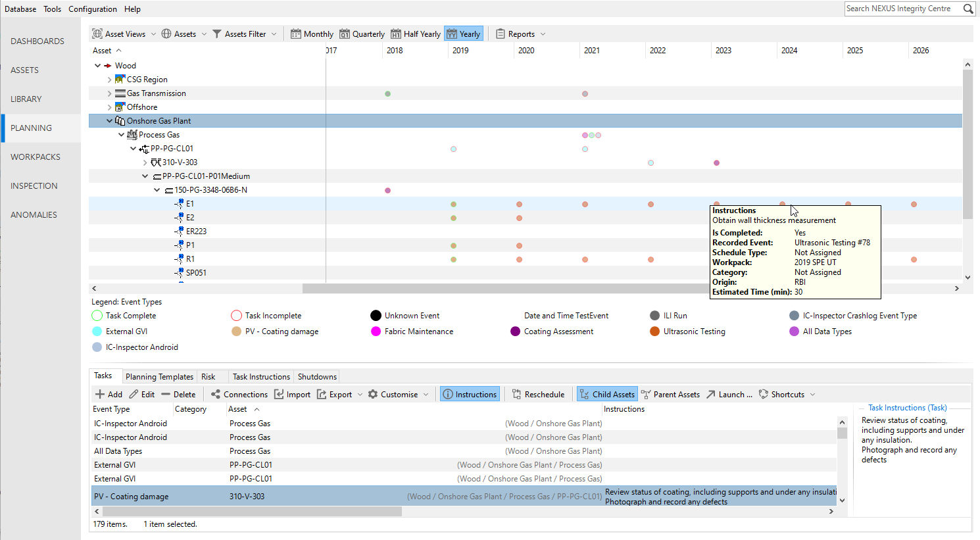This screenshot has height=540, width=980.
Task: Expand the CSG Region tree node
Action: (x=109, y=80)
